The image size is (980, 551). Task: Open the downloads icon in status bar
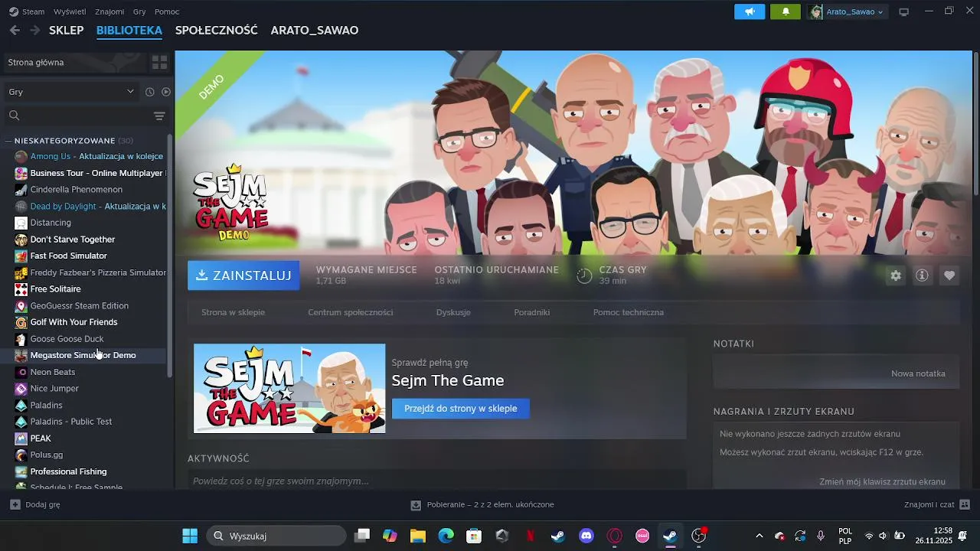416,505
